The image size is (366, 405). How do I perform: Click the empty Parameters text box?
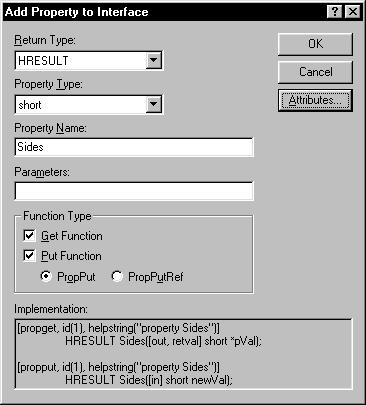pyautogui.click(x=134, y=191)
